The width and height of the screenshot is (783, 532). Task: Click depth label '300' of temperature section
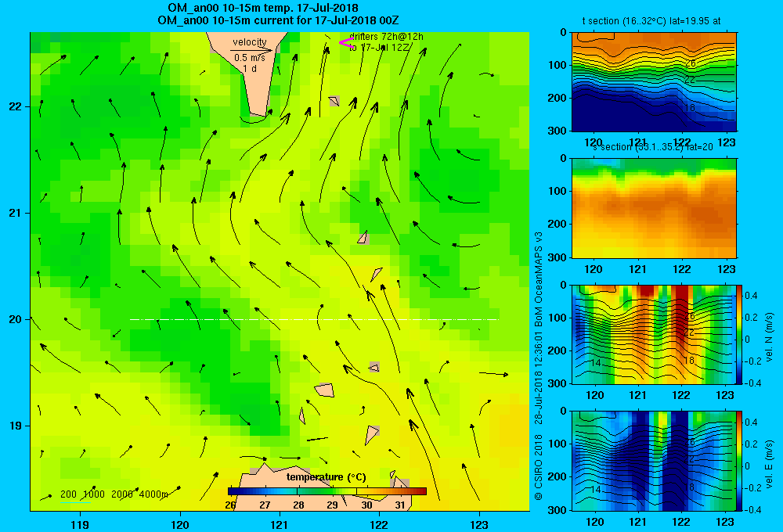pyautogui.click(x=559, y=131)
